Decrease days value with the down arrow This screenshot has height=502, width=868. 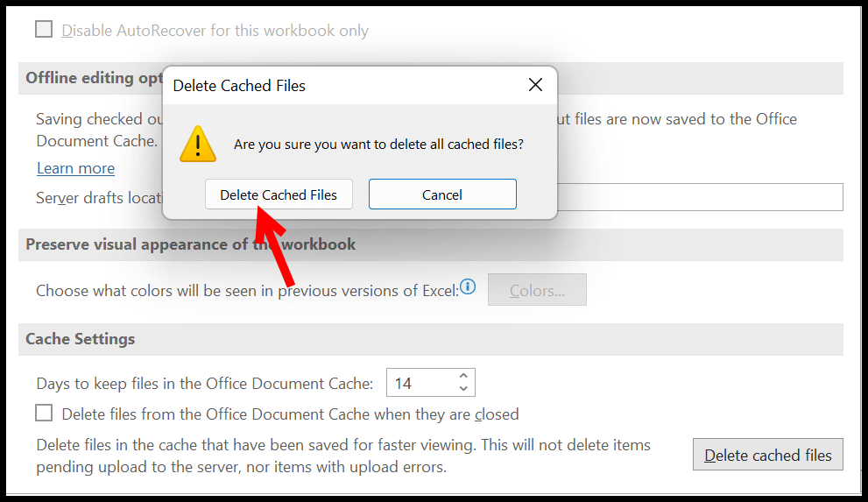[463, 388]
